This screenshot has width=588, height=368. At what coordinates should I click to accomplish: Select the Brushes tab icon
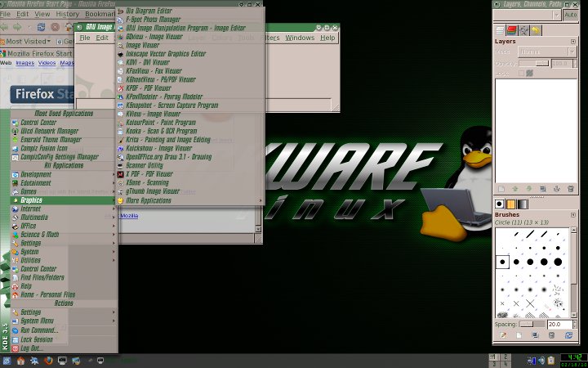(500, 204)
